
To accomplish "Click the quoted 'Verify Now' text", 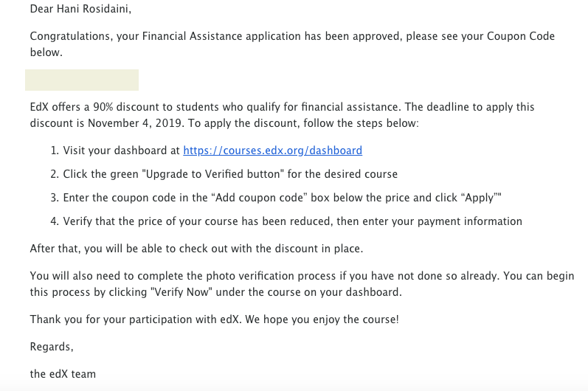I will click(x=181, y=292).
